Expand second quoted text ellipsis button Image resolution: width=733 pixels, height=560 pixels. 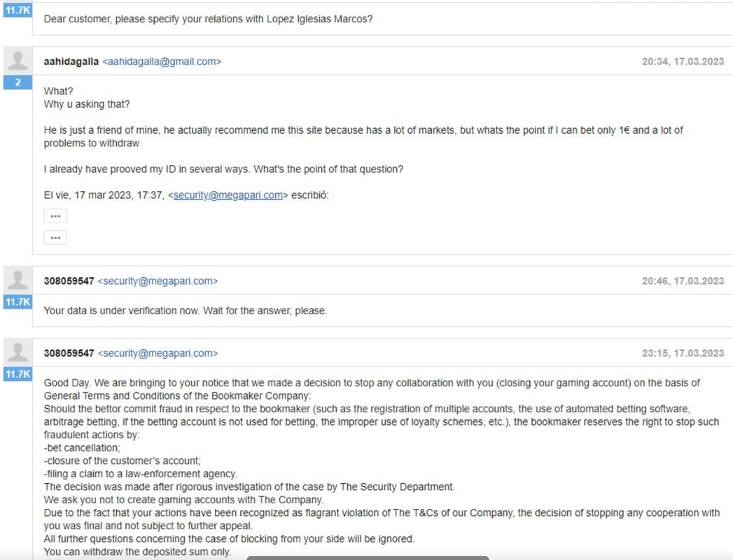click(55, 237)
